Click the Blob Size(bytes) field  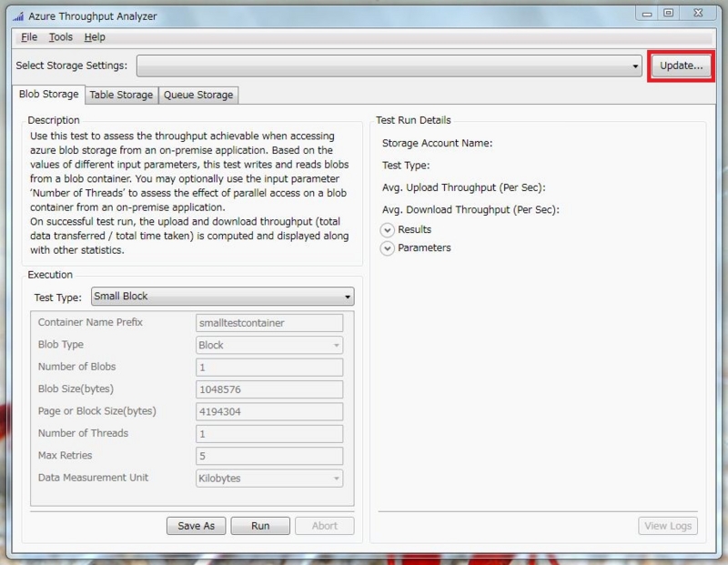(x=269, y=389)
